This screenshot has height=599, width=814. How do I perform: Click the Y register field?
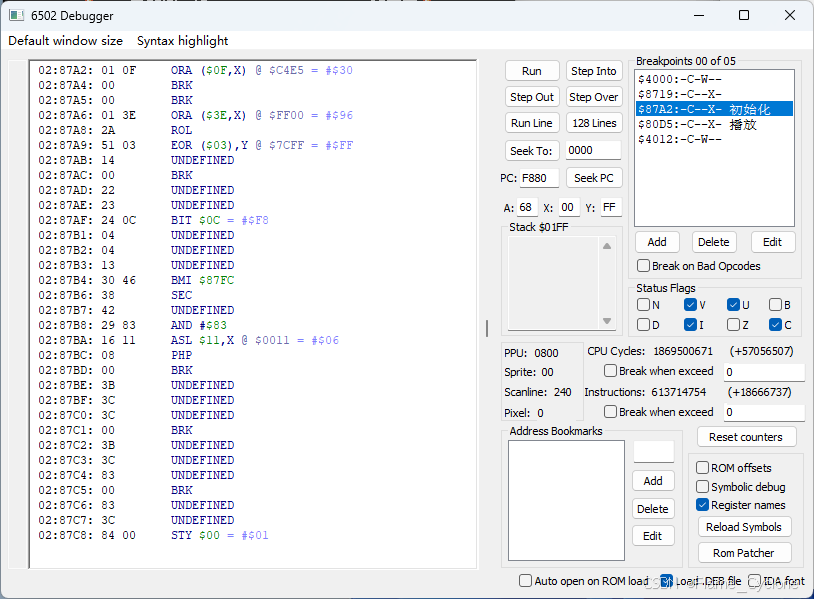(x=610, y=208)
